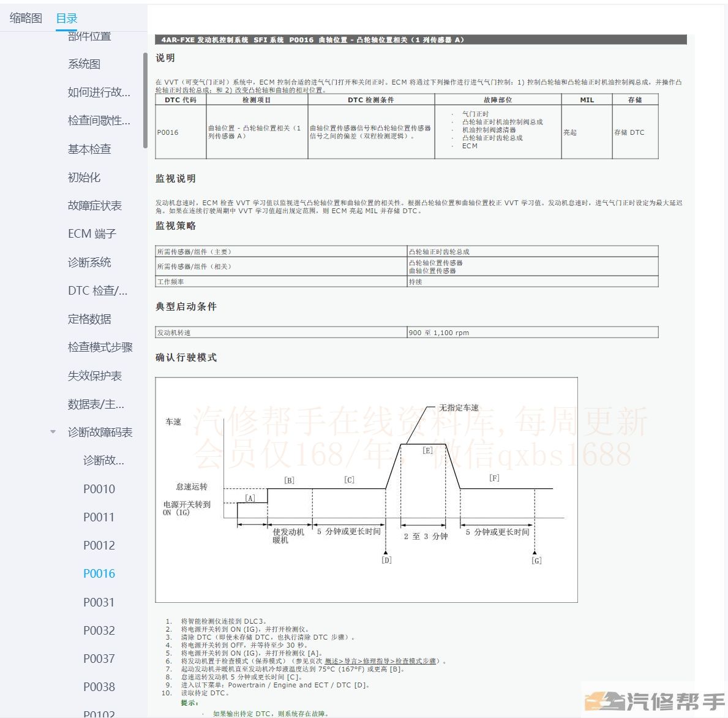Open DTC P0011 in the sidebar

tap(99, 518)
